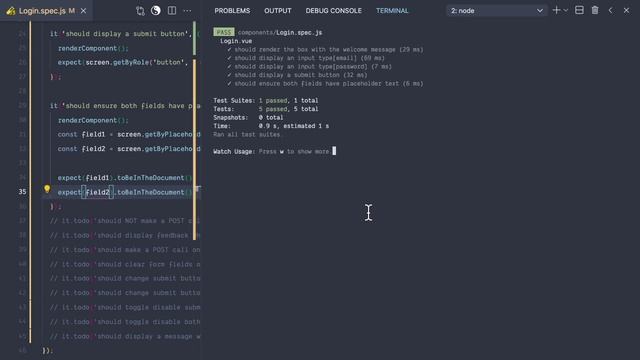The height and width of the screenshot is (360, 640).
Task: Click 'Test Suites: 1 passed, 1 total' line
Action: click(266, 100)
